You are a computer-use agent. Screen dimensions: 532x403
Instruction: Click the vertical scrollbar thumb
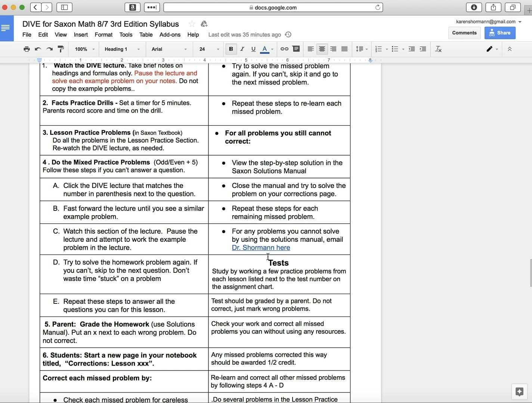[530, 273]
